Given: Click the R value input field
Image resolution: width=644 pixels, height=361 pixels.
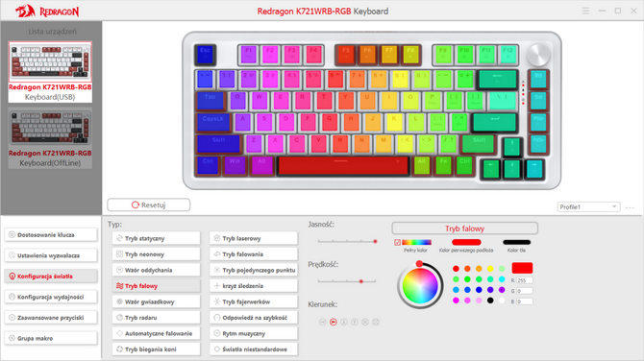Looking at the screenshot, I should (525, 280).
